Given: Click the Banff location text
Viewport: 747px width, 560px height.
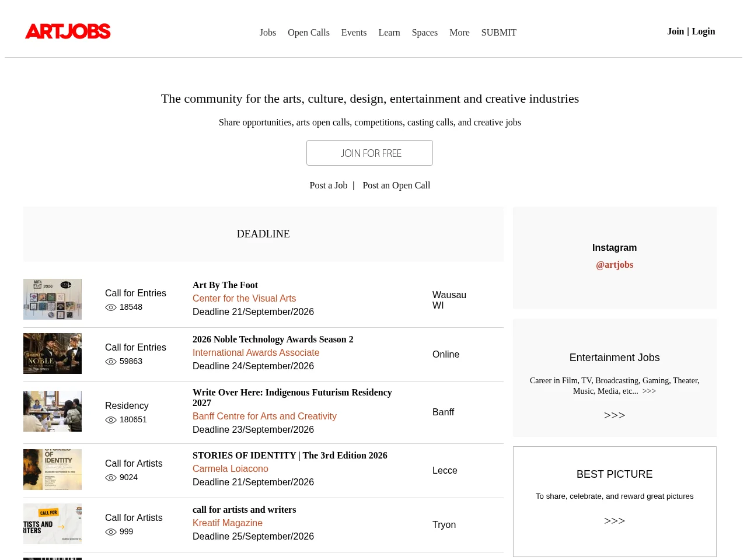Looking at the screenshot, I should pyautogui.click(x=443, y=412).
